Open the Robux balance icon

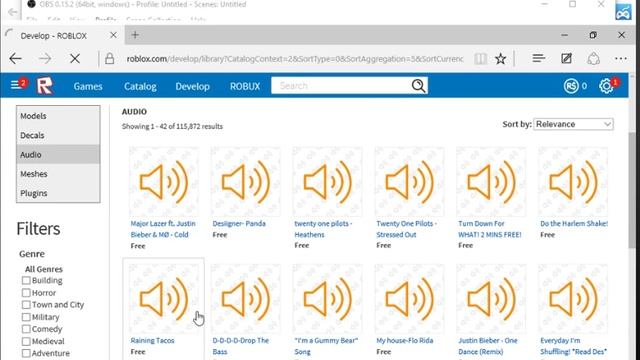coord(571,86)
